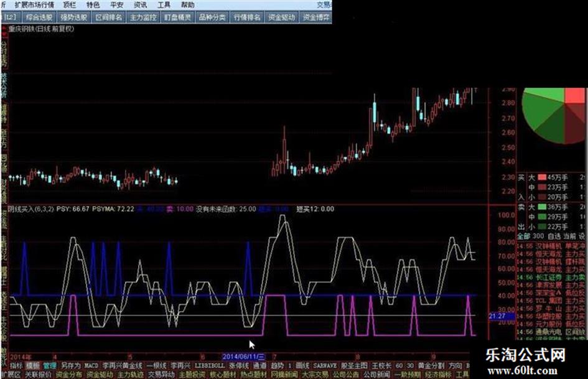Click the 品种分类 toolbar button
The image size is (588, 379).
212,17
